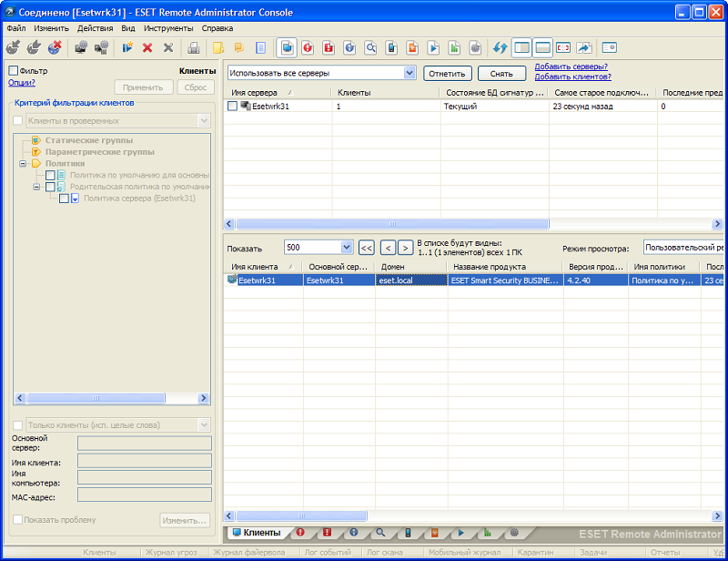
Task: Enable the Показать проблему checkbox
Action: coord(17,520)
